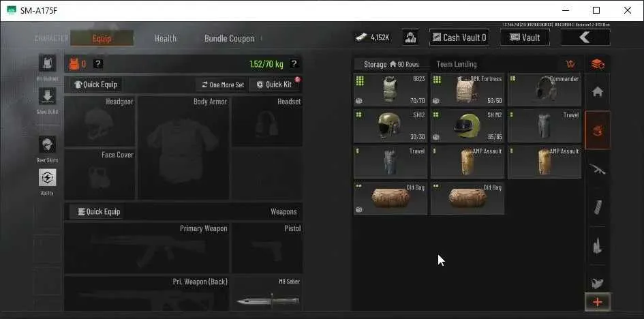The width and height of the screenshot is (644, 319).
Task: Open Gear Skins mask icon
Action: [x=47, y=145]
